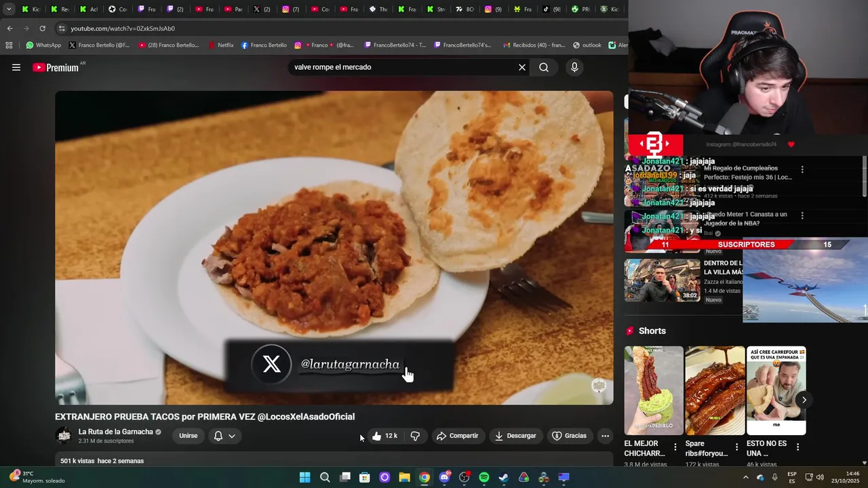Screen dimensions: 868x488
Task: Switch to the Instagram (9) browser tab
Action: (x=494, y=9)
